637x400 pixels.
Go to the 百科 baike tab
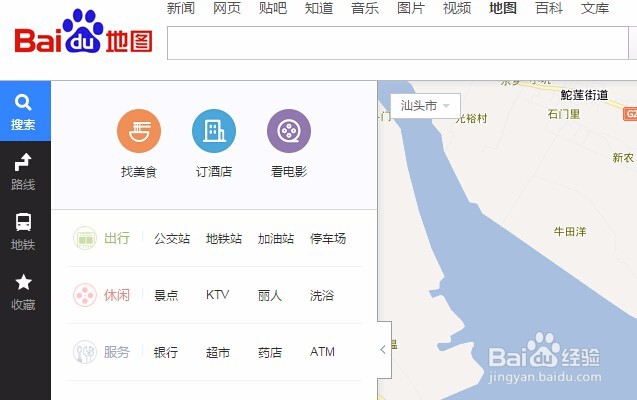tap(549, 8)
